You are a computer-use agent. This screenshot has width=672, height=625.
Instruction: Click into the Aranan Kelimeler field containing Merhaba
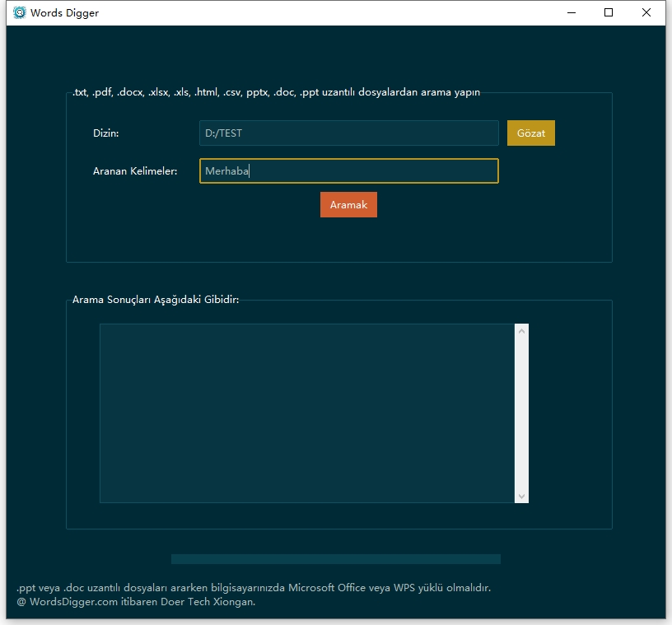click(348, 171)
